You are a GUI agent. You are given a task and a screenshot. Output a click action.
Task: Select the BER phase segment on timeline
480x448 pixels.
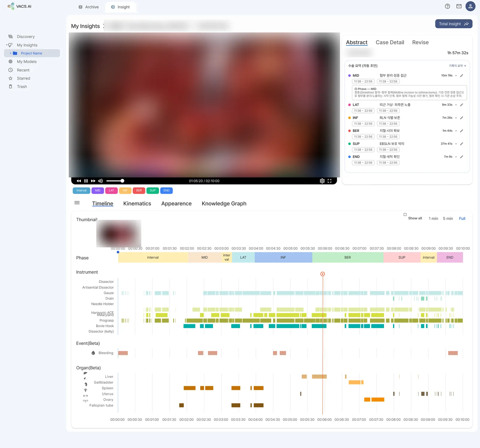pyautogui.click(x=348, y=258)
